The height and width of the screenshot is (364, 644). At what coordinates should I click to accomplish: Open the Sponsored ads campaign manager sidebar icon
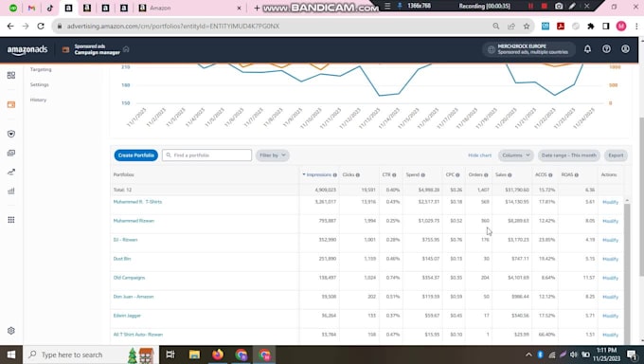point(11,104)
